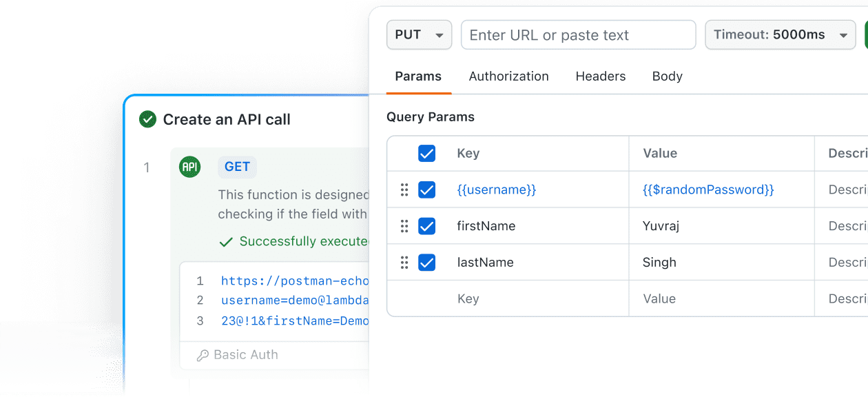The width and height of the screenshot is (868, 397).
Task: Click the GET method label in the snippet
Action: (x=237, y=167)
